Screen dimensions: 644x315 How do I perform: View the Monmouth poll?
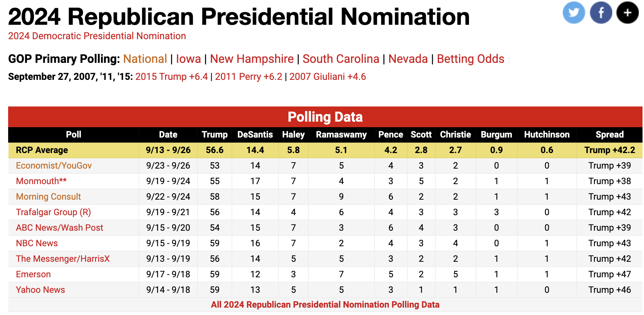click(41, 181)
